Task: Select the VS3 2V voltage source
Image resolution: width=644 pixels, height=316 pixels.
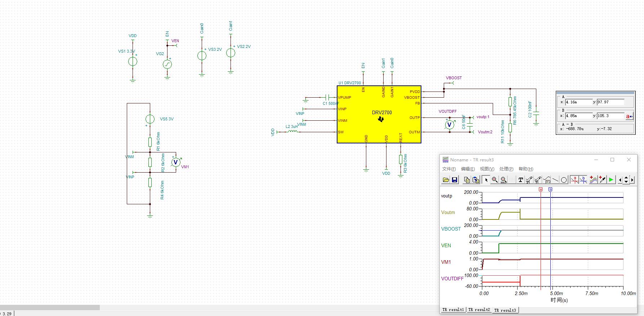Action: (x=202, y=55)
